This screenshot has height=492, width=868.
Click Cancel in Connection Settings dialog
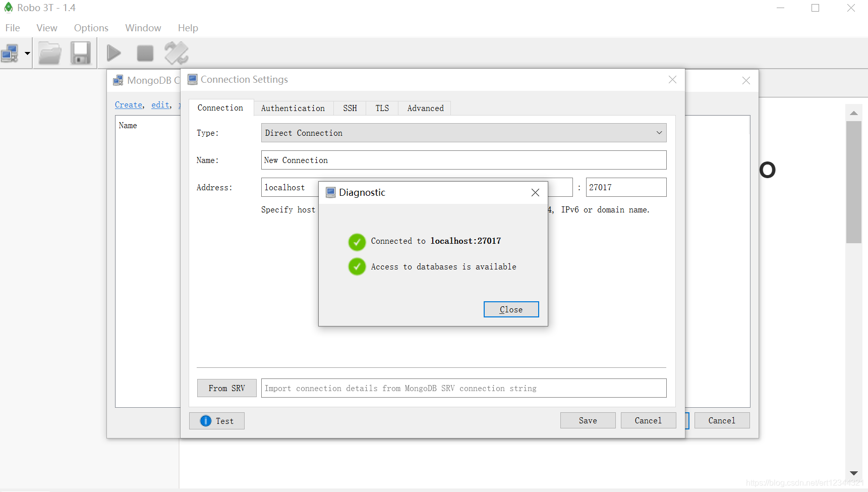649,420
